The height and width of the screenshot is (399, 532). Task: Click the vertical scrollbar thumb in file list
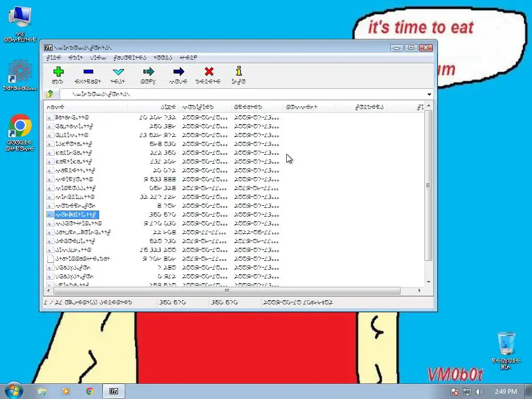pos(429,185)
